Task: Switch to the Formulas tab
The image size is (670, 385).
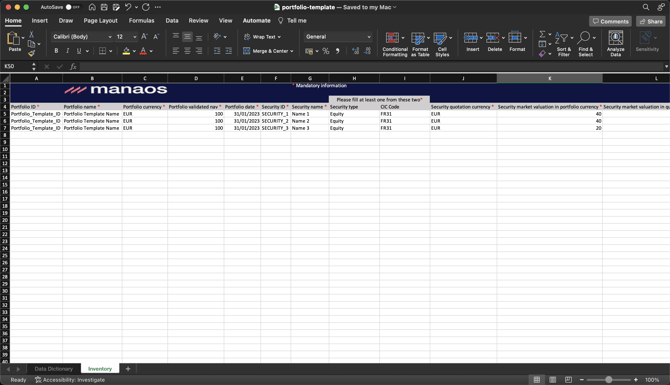Action: (141, 21)
